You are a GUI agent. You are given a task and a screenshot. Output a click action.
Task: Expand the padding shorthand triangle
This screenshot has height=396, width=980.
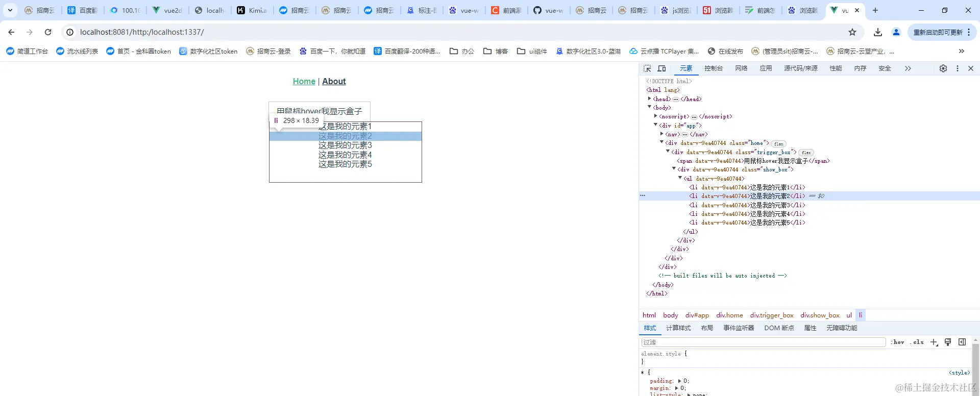click(679, 381)
